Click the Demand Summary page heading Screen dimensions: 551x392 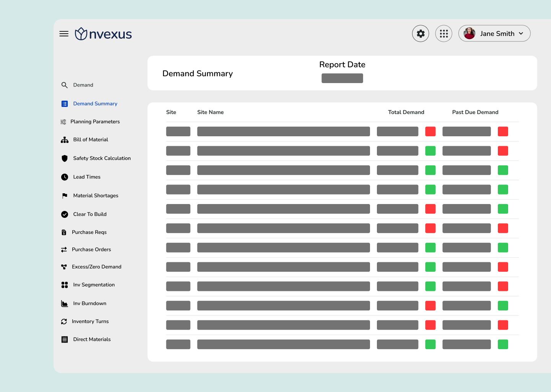point(197,73)
